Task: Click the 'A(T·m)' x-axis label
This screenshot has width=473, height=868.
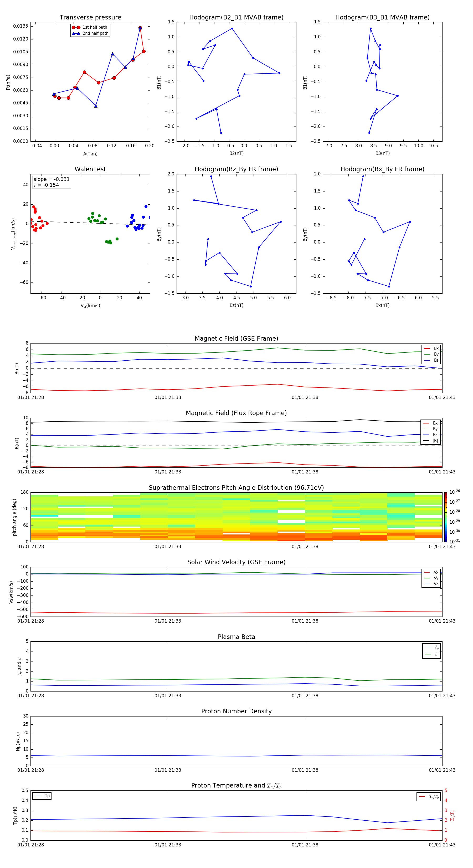Action: (x=90, y=154)
